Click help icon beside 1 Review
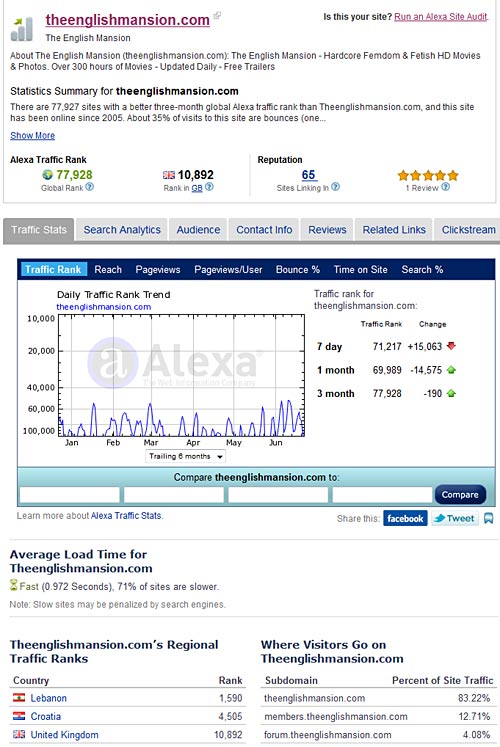Screen dimensions: 500x747 click(445, 187)
